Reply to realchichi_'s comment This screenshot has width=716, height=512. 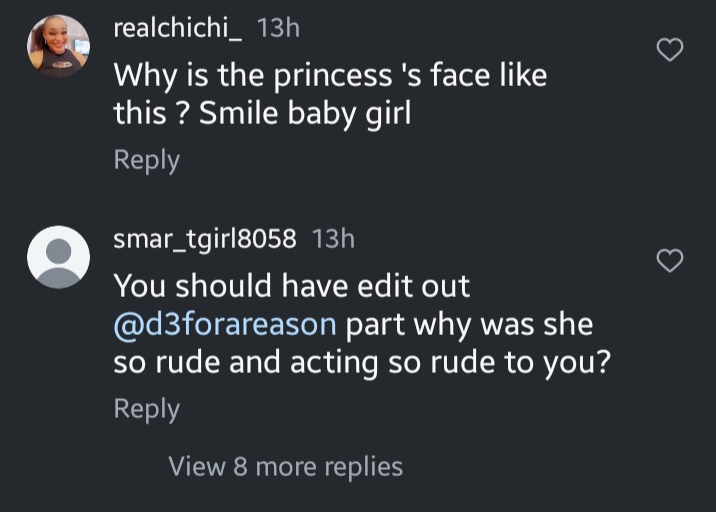coord(146,160)
